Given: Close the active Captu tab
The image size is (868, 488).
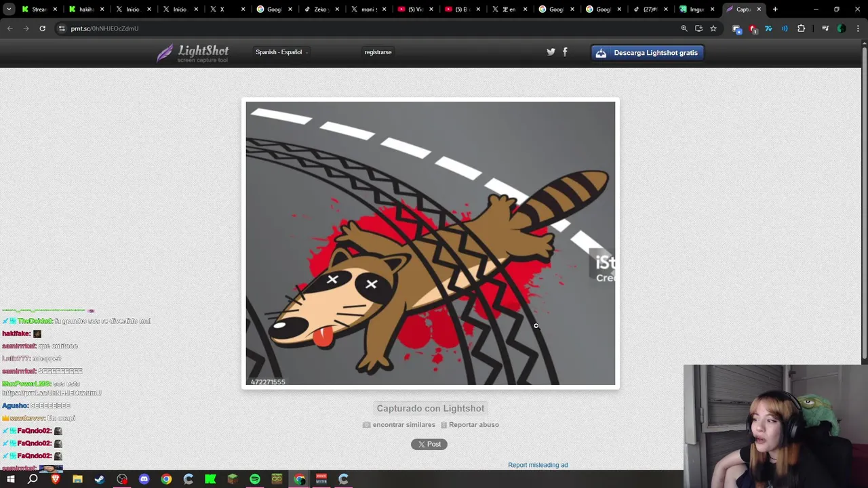Looking at the screenshot, I should click(759, 9).
